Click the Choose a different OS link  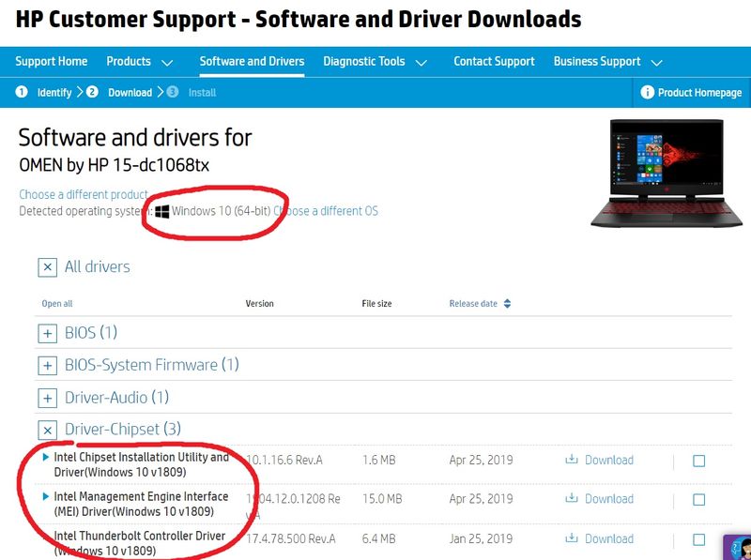point(326,211)
